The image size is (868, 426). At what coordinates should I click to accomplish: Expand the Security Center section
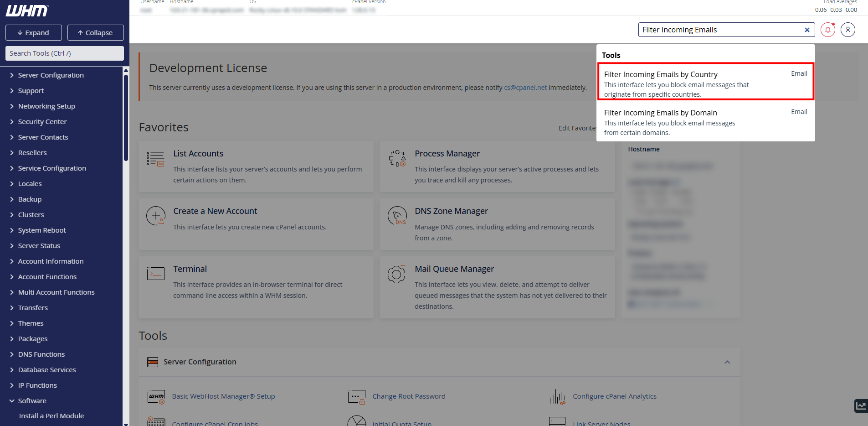[42, 122]
